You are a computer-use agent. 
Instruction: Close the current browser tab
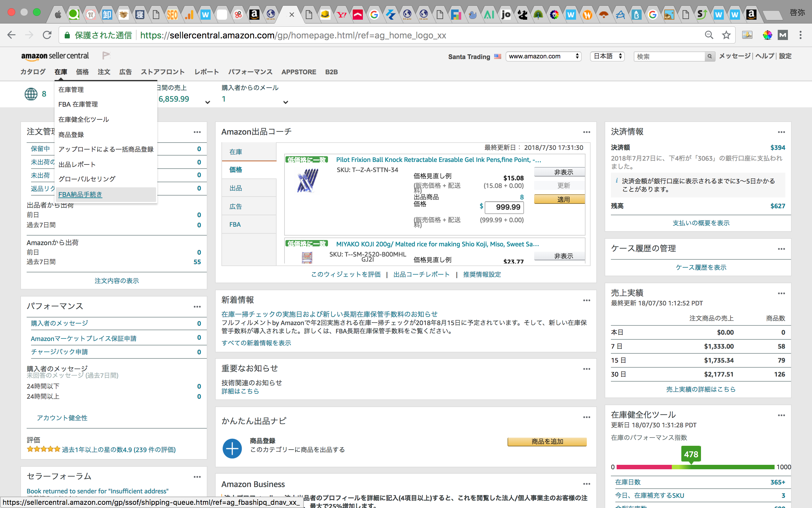coord(291,15)
